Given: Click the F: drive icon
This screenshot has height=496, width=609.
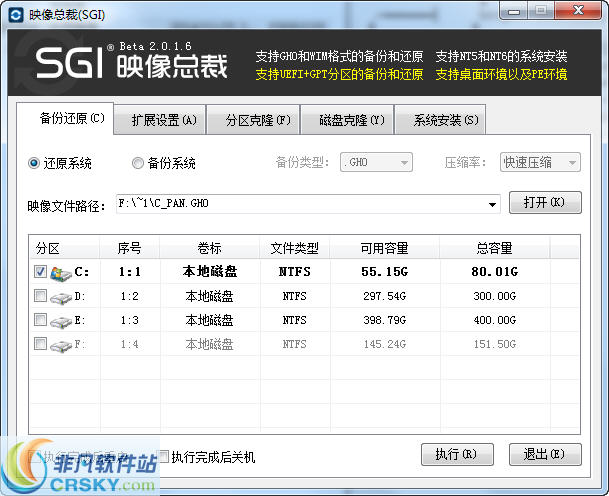Looking at the screenshot, I should tap(61, 346).
